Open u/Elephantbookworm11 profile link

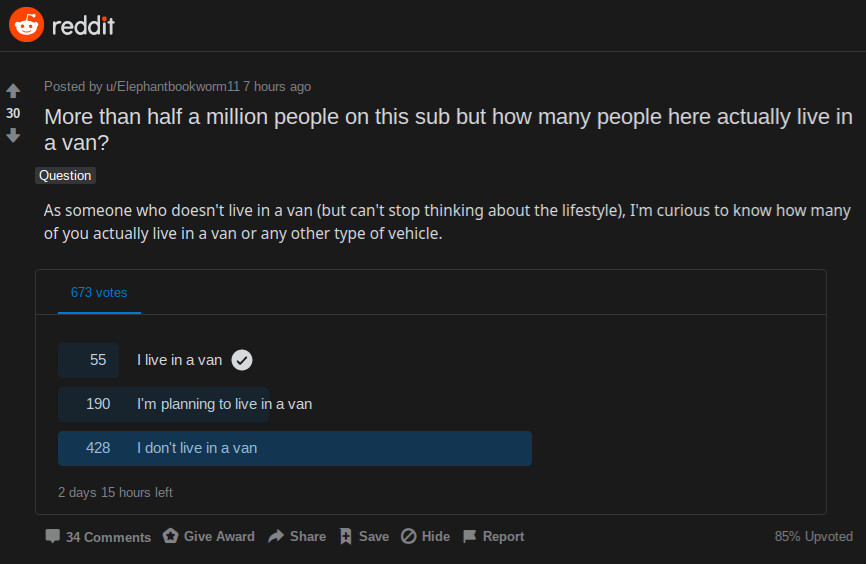173,87
